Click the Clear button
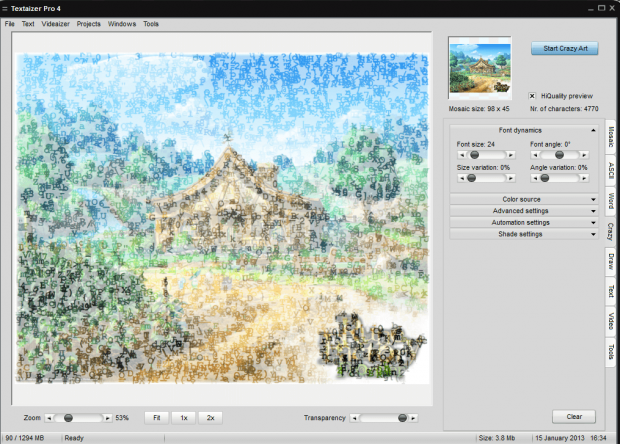Image resolution: width=620 pixels, height=444 pixels. (574, 416)
